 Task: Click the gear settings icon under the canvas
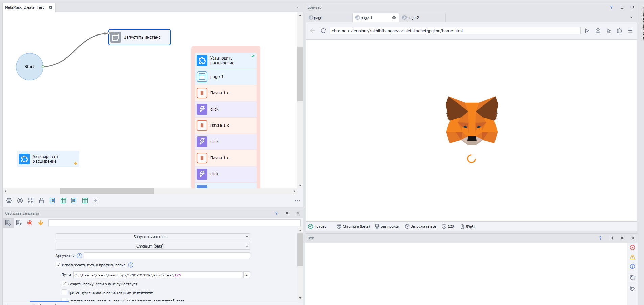pos(9,201)
